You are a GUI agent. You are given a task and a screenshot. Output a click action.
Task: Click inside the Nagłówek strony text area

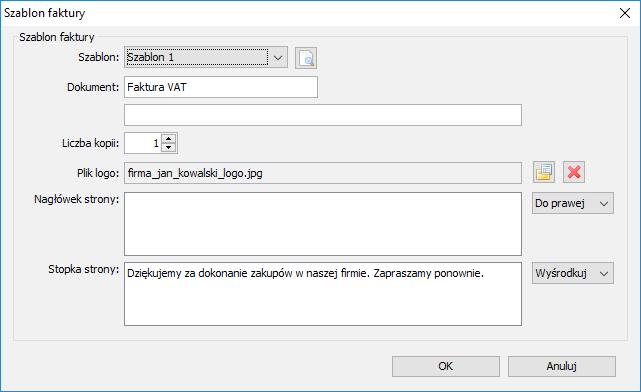tap(323, 224)
